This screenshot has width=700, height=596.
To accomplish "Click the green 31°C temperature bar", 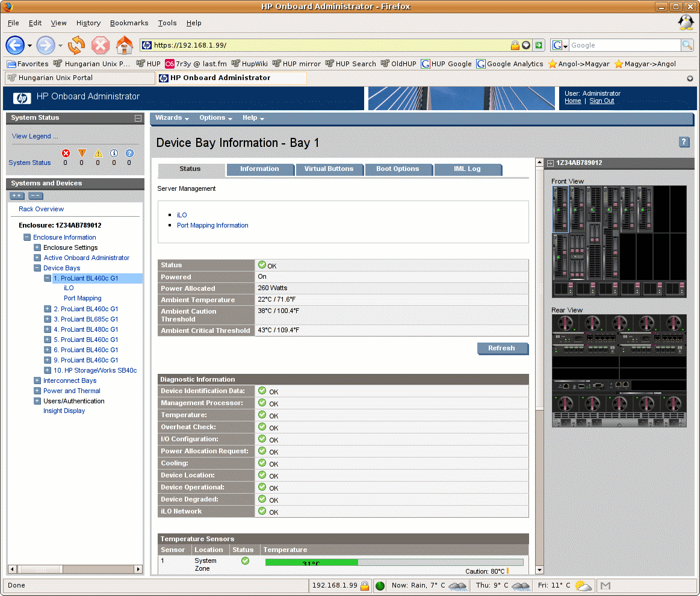I will click(312, 562).
